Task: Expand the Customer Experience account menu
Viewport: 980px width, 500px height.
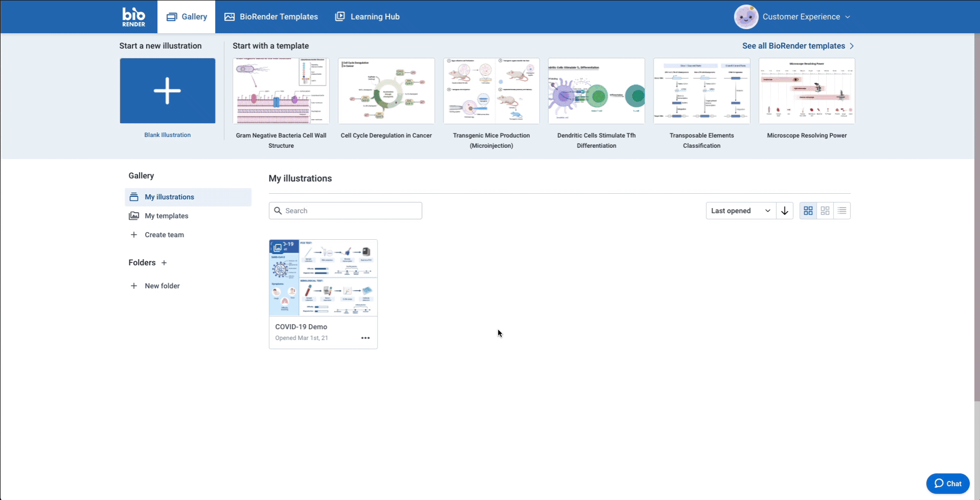Action: [848, 17]
